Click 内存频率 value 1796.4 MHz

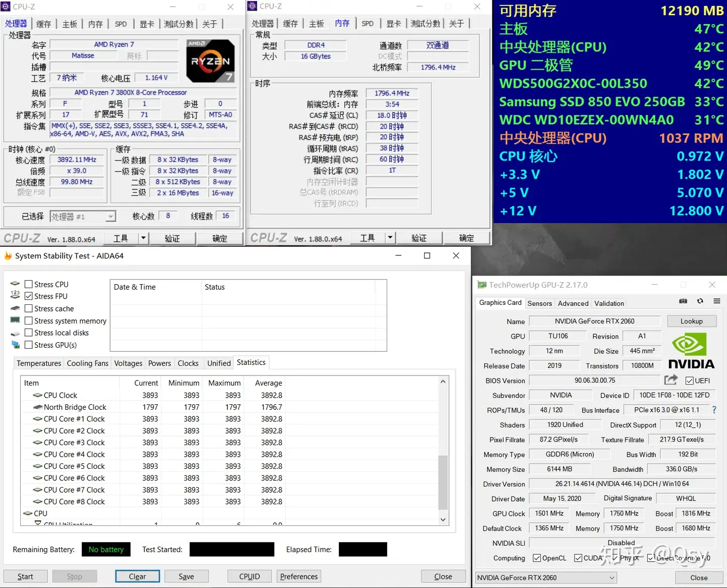pyautogui.click(x=392, y=93)
